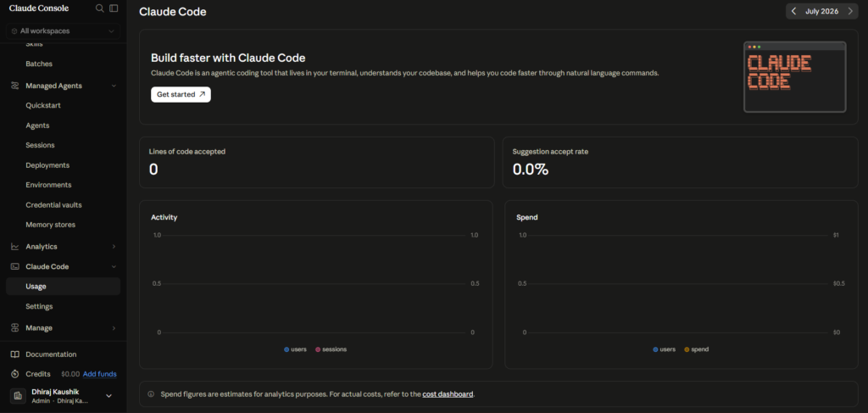Screen dimensions: 868x413
Task: Open the cost dashboard link
Action: pyautogui.click(x=448, y=394)
